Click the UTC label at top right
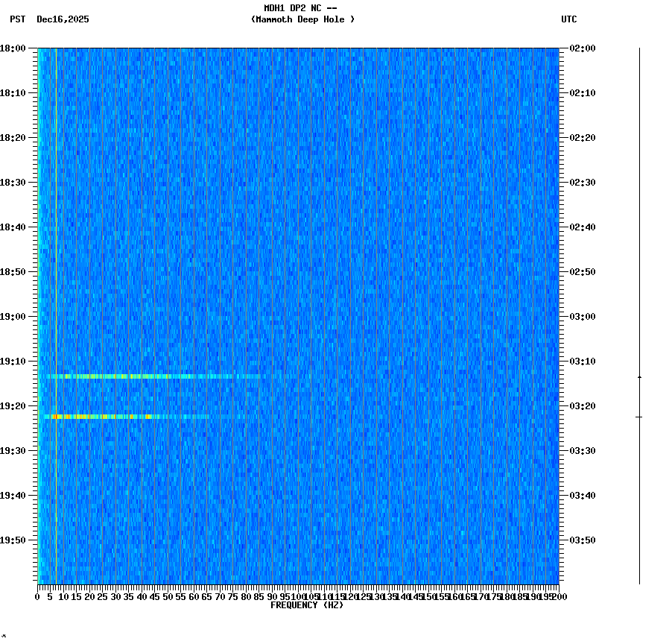672x644 pixels. [570, 20]
